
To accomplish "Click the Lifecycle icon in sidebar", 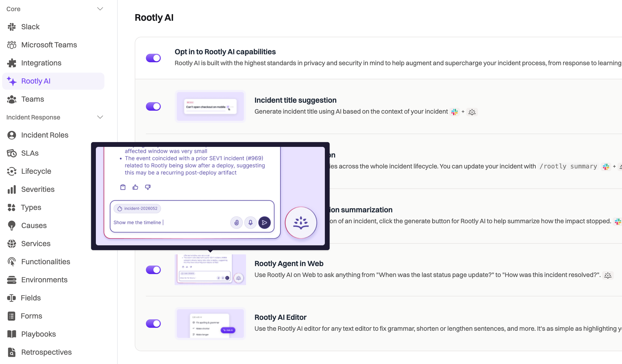I will pos(12,171).
